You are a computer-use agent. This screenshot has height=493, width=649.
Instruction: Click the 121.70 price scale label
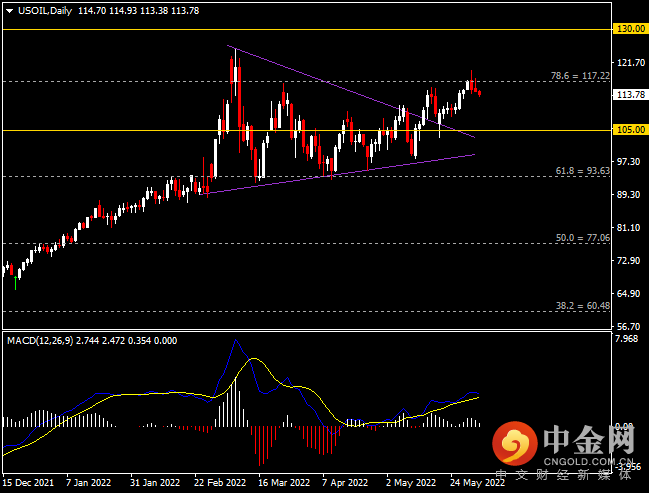pyautogui.click(x=631, y=63)
